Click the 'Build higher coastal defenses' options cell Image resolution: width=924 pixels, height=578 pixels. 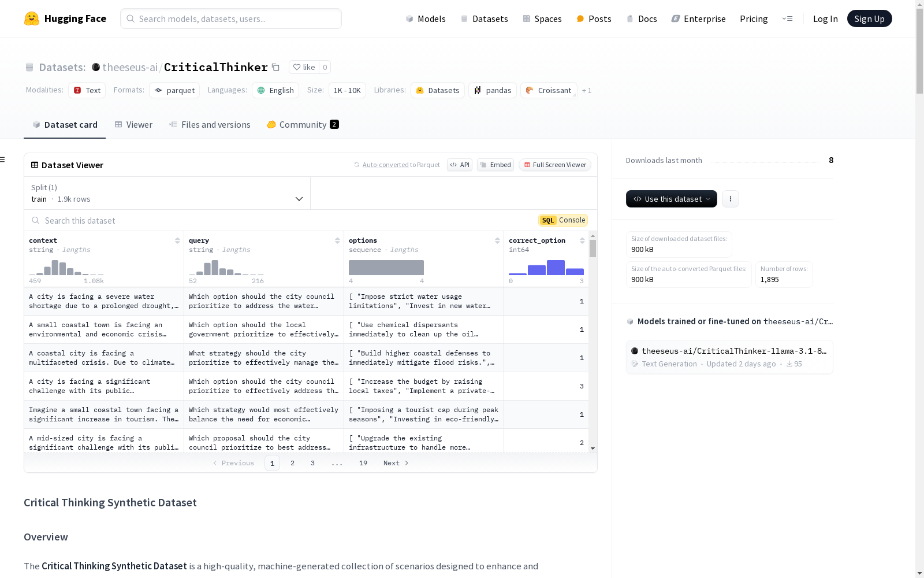(x=424, y=358)
